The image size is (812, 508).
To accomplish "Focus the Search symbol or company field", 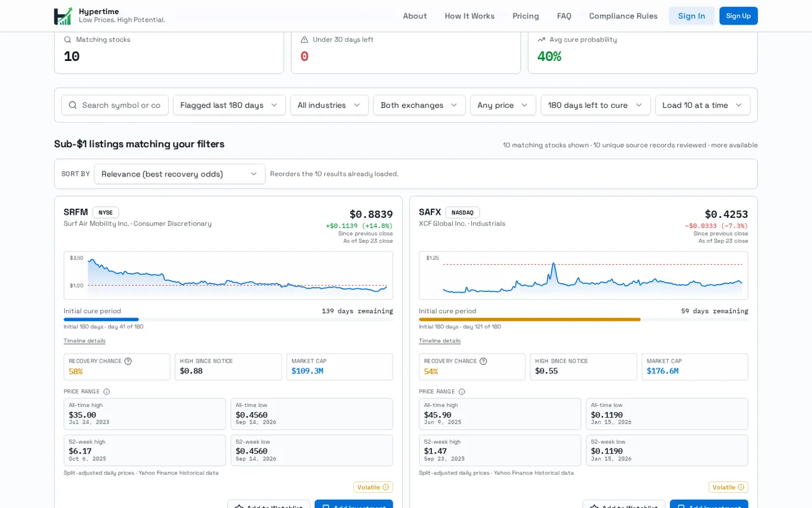I will (115, 105).
